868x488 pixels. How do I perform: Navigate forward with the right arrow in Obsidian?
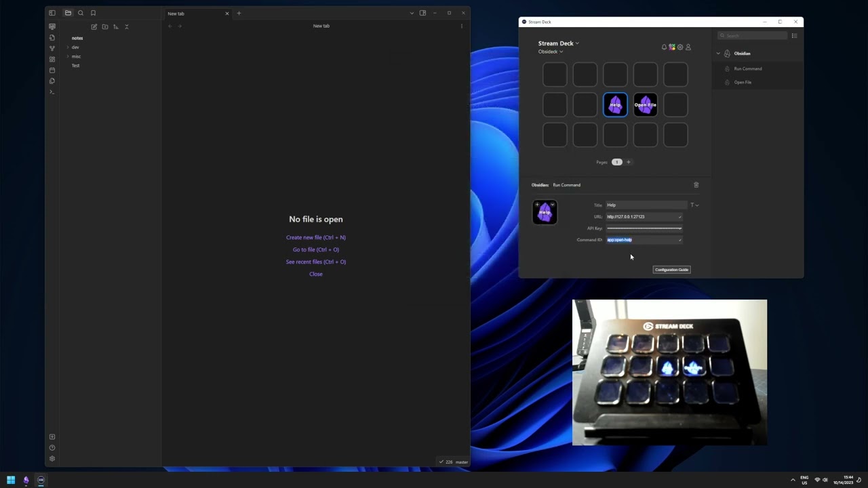(x=180, y=26)
